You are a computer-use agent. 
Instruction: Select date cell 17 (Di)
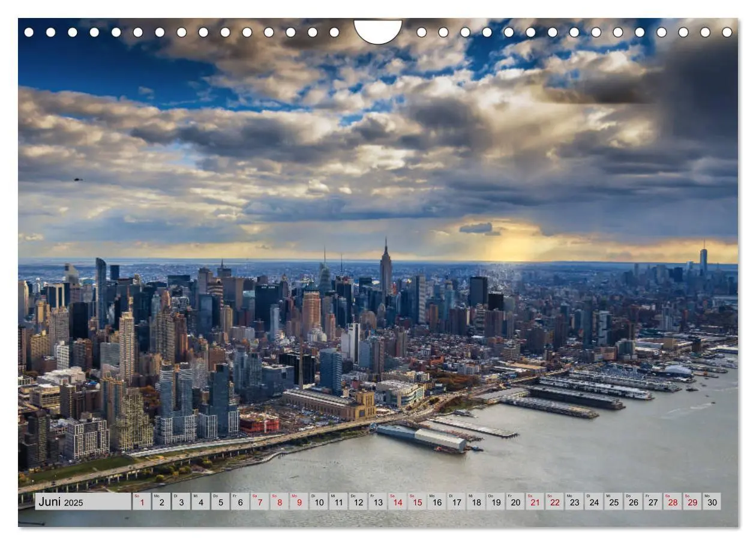pos(457,502)
